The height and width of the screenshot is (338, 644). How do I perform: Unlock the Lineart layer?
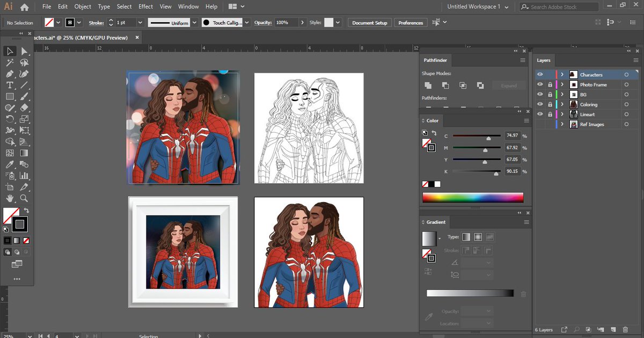[x=550, y=114]
